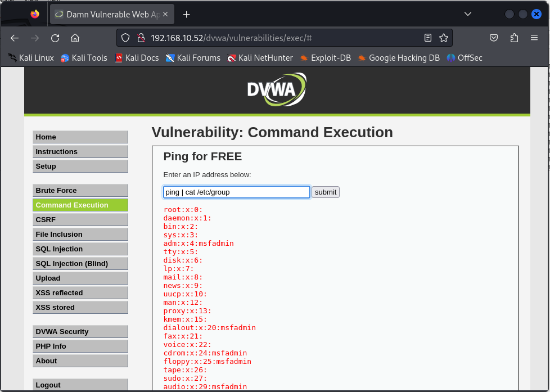This screenshot has width=550, height=392.
Task: Open tracking protection shield icon
Action: 125,38
